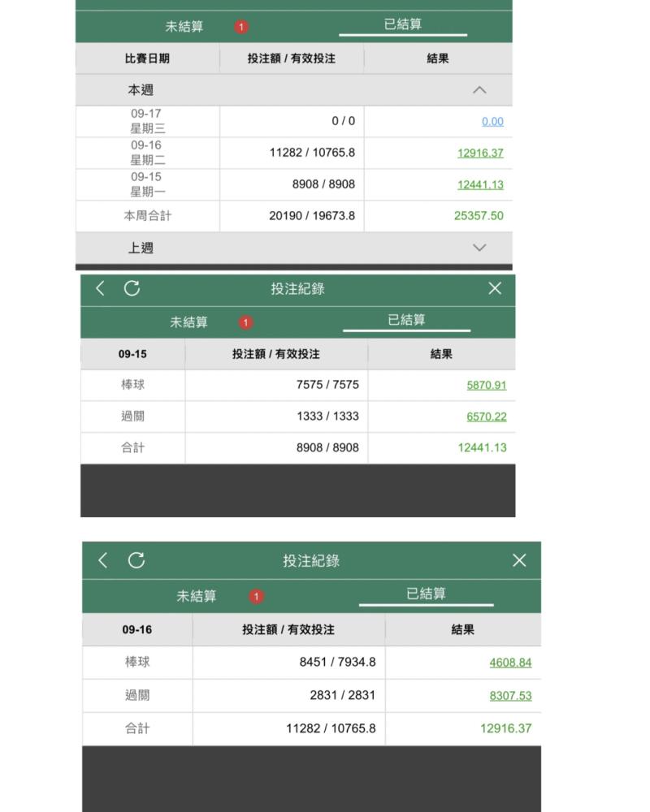Expand the 上週 section chevron
Image resolution: width=650 pixels, height=812 pixels.
point(479,248)
